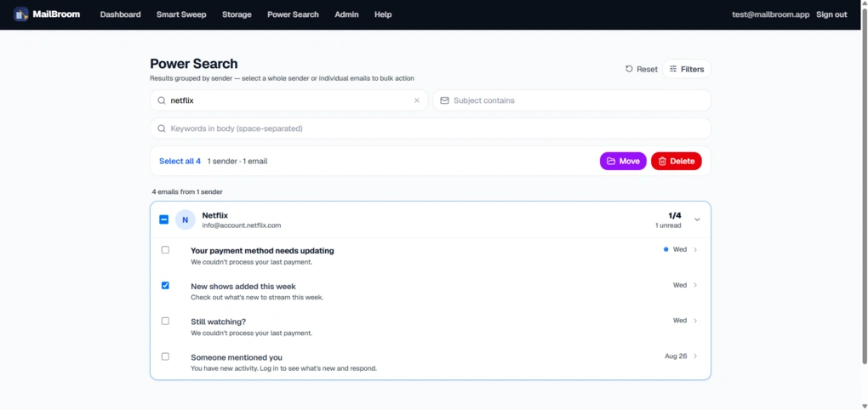
Task: Open the Storage nav item
Action: tap(237, 14)
